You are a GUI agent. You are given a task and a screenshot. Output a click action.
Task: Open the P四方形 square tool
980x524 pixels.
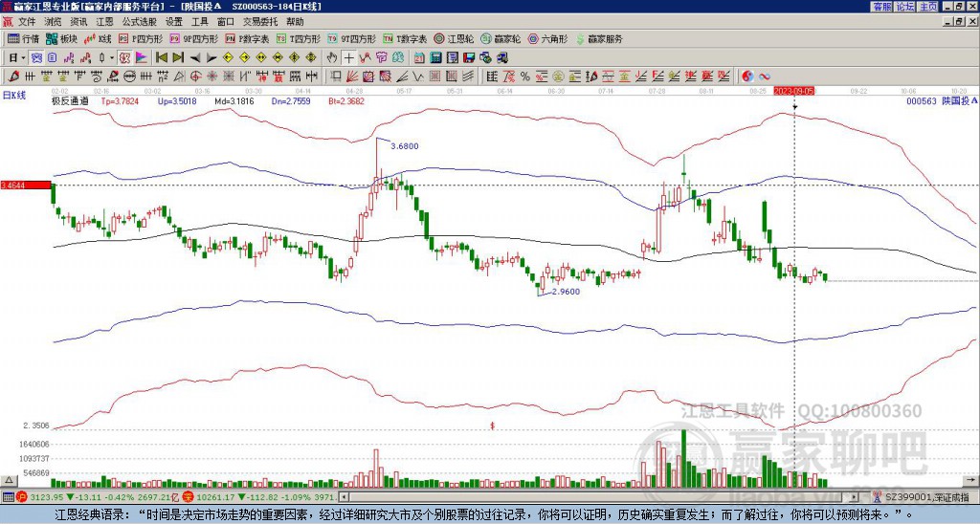(141, 38)
